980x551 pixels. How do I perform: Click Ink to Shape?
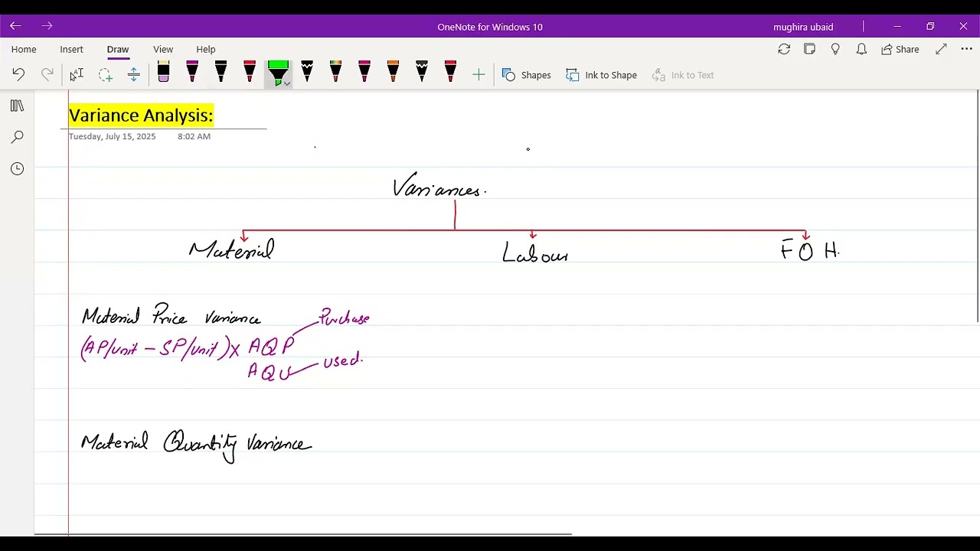click(x=602, y=74)
